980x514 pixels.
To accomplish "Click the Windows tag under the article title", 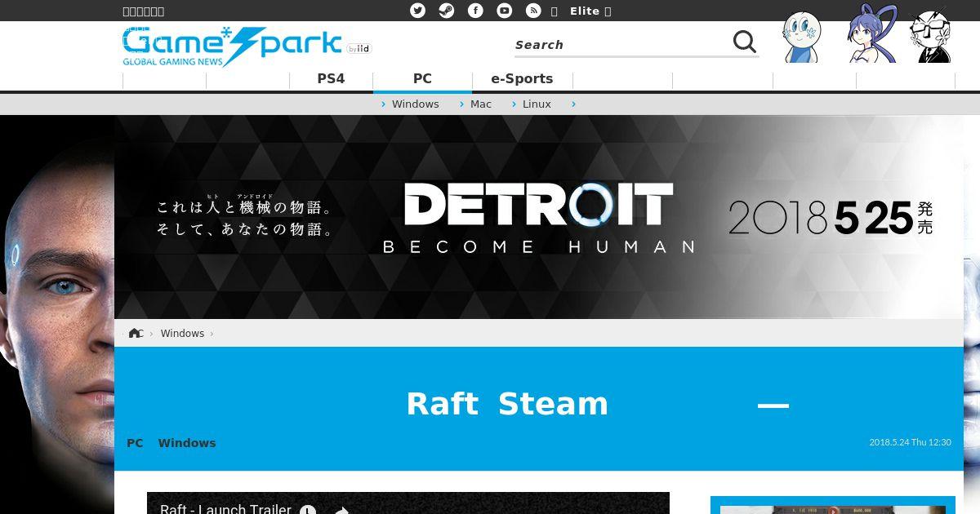I will coord(187,443).
